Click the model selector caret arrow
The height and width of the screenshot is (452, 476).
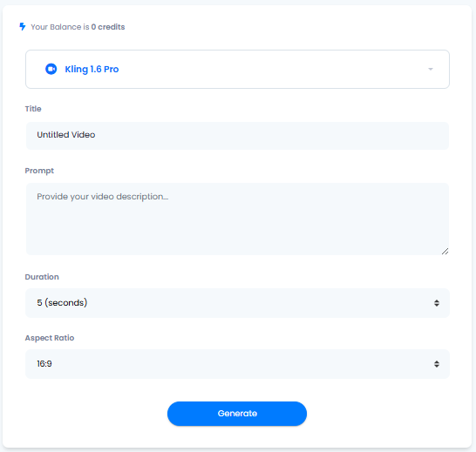pyautogui.click(x=431, y=69)
